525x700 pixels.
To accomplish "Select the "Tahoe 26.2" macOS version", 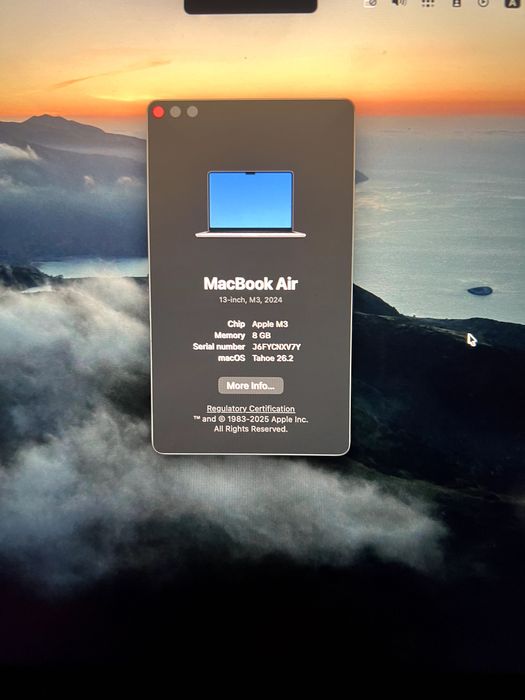I will 273,358.
